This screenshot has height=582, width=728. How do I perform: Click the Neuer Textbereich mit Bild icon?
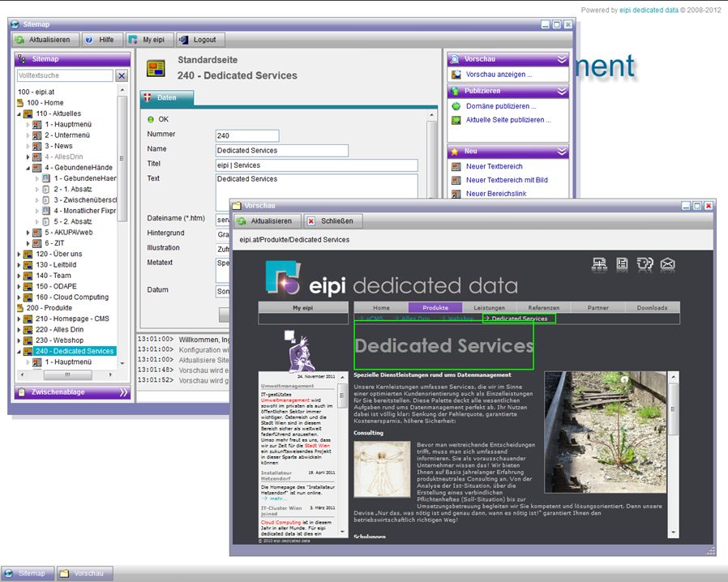(x=456, y=180)
